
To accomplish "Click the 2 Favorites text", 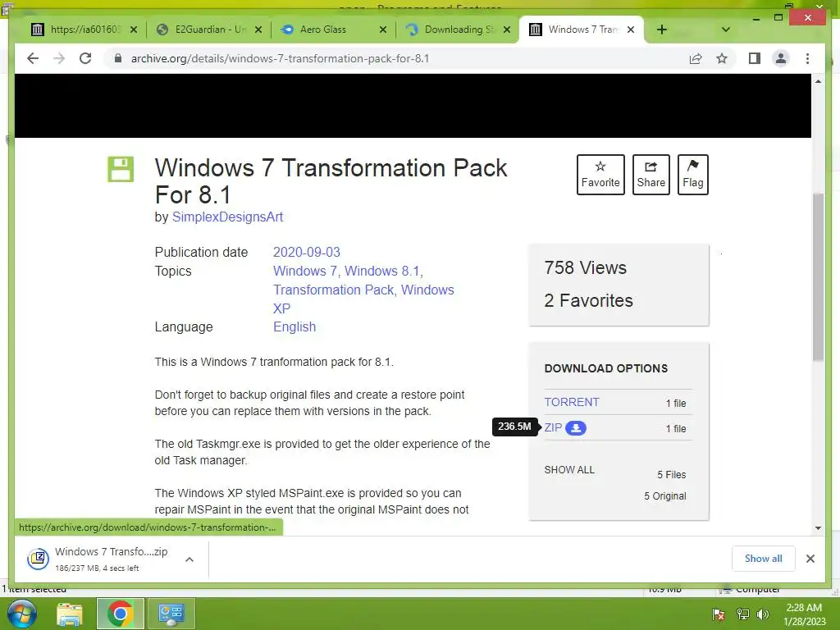I will coord(588,300).
